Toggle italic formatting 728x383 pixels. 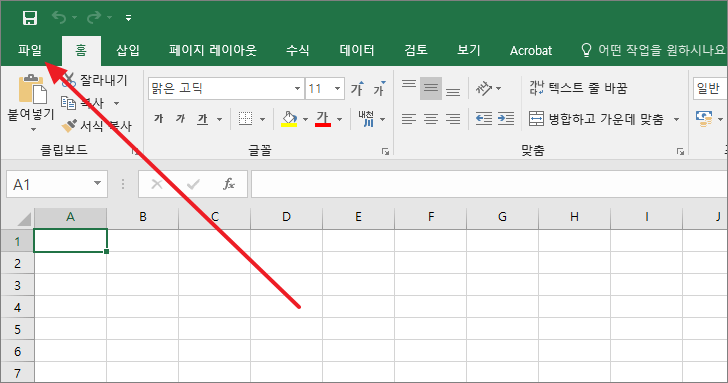[180, 119]
